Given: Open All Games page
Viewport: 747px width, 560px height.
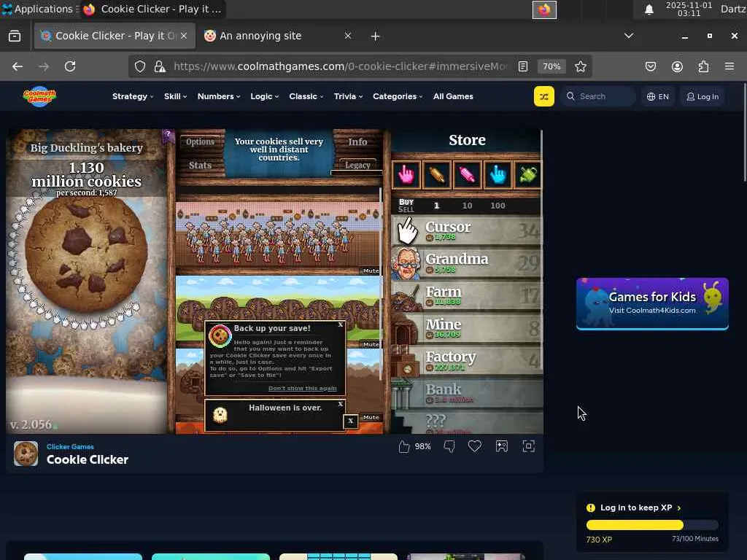Looking at the screenshot, I should click(x=453, y=96).
